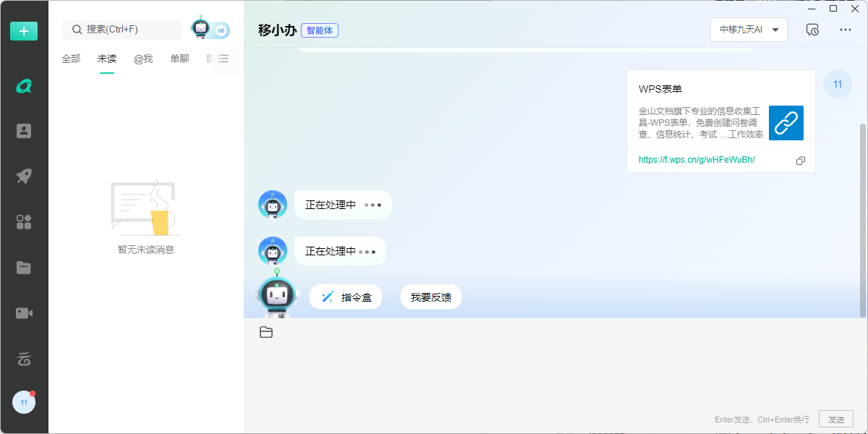The height and width of the screenshot is (434, 868).
Task: Open the 中移九天AI model dropdown
Action: tap(749, 30)
